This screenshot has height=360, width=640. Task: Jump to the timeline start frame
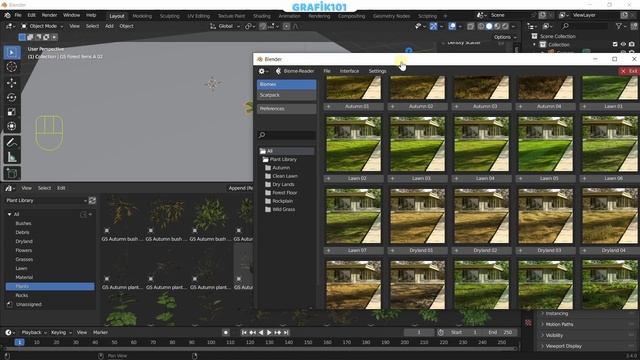[x=244, y=333]
